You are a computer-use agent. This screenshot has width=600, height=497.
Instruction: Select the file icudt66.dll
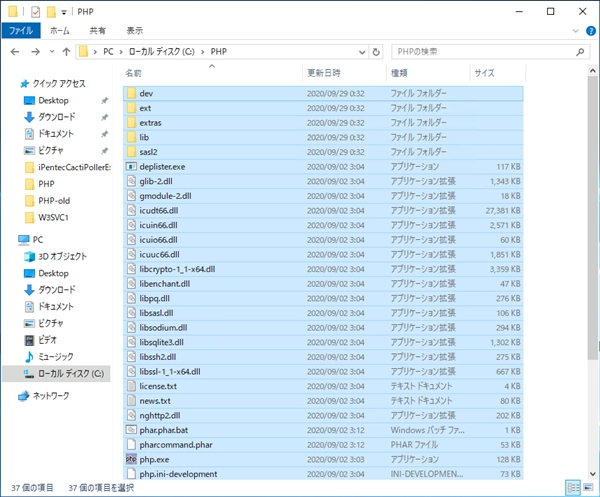(323, 210)
